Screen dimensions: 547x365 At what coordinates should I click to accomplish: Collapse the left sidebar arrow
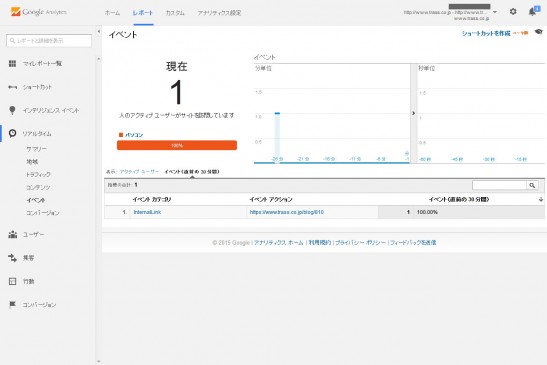point(99,32)
